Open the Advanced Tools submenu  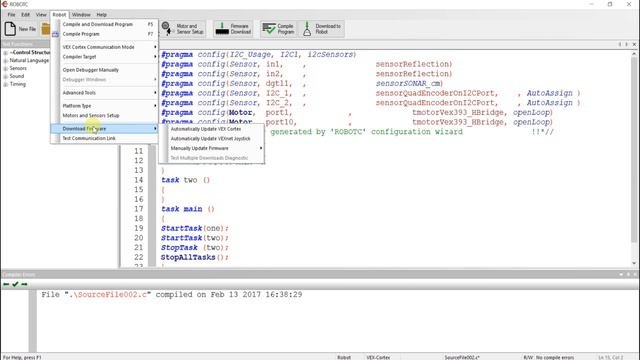104,93
